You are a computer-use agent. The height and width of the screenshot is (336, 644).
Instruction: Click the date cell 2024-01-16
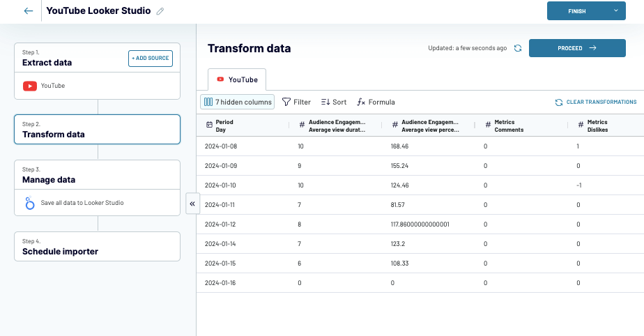click(x=220, y=283)
